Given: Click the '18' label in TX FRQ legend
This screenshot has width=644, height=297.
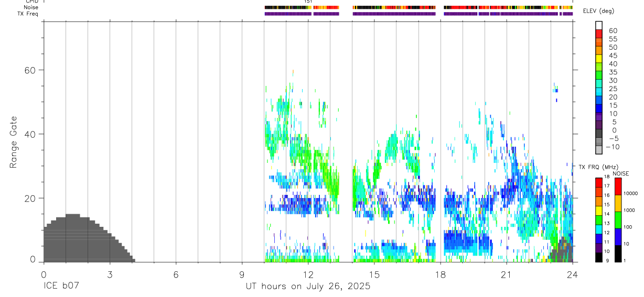Looking at the screenshot, I should 607,177.
